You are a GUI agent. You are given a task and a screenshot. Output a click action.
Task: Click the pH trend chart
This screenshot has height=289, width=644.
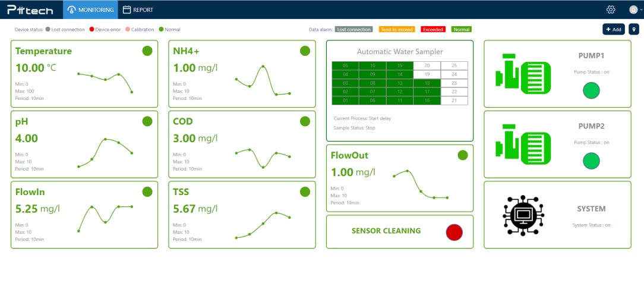point(105,152)
